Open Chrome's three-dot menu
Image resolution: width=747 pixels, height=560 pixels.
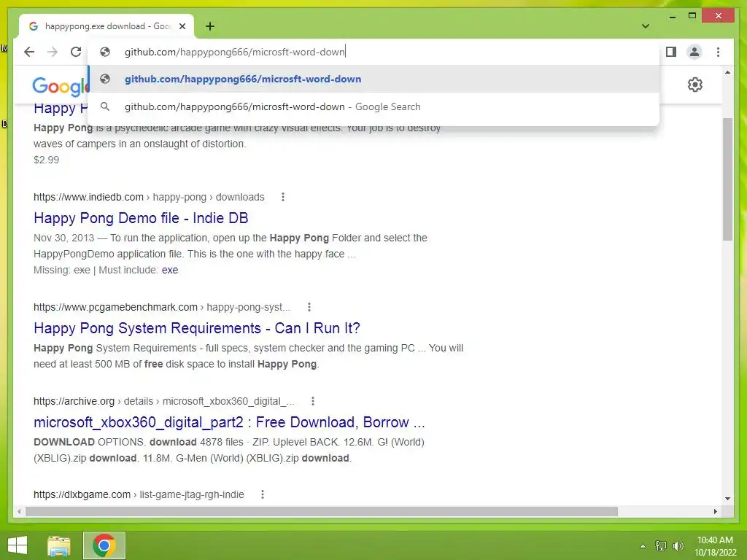pyautogui.click(x=718, y=52)
